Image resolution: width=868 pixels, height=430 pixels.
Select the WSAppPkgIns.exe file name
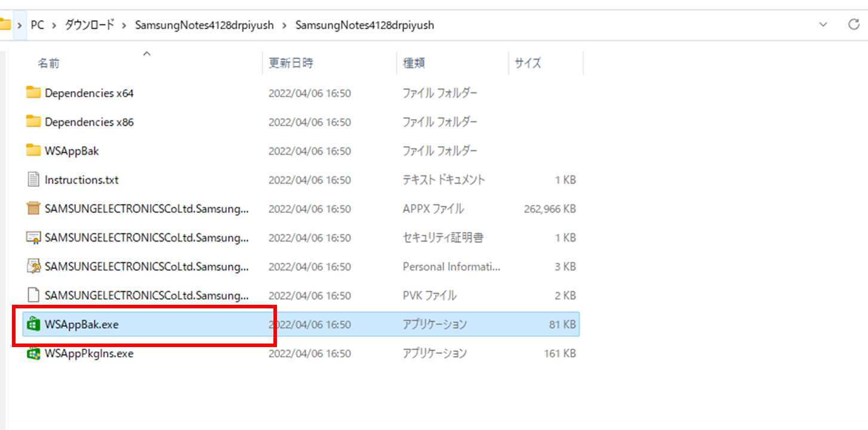89,353
